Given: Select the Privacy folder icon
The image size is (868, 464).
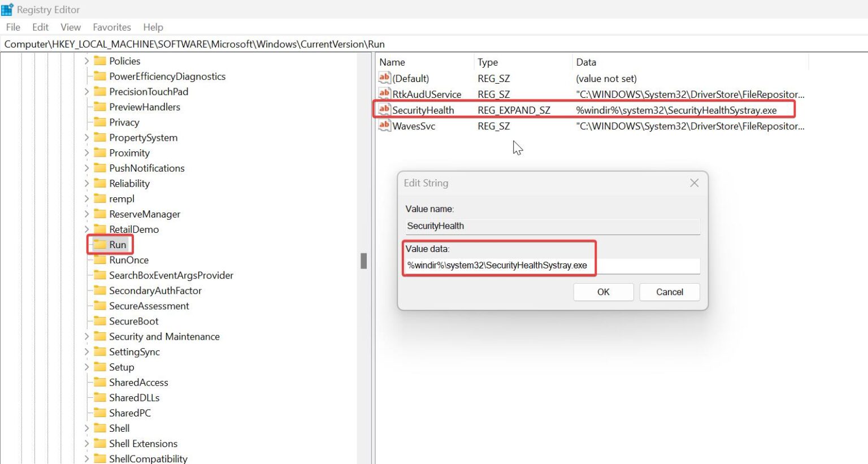Looking at the screenshot, I should pyautogui.click(x=100, y=122).
